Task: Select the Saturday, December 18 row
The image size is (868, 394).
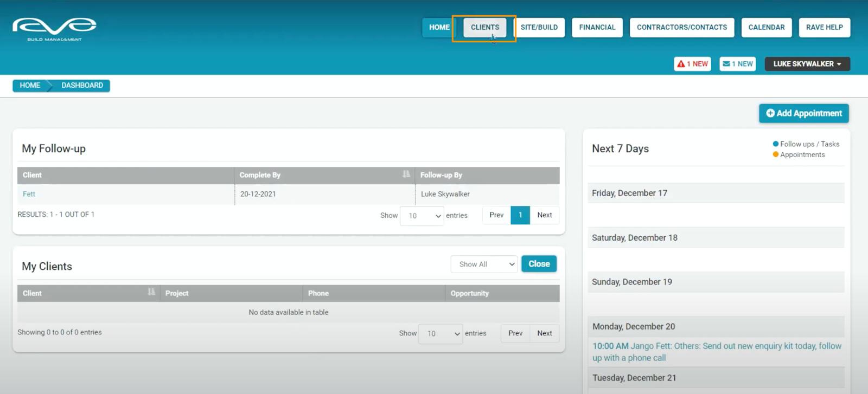Action: click(716, 237)
